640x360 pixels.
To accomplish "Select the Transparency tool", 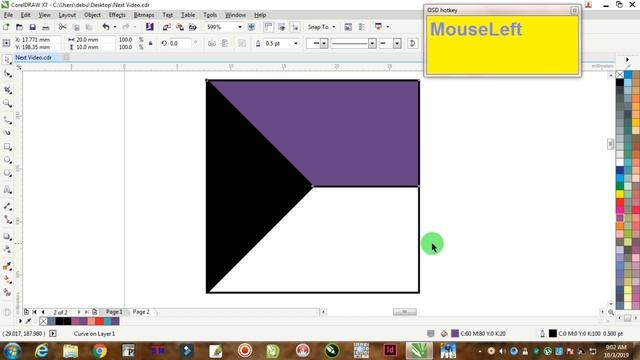I will (7, 249).
